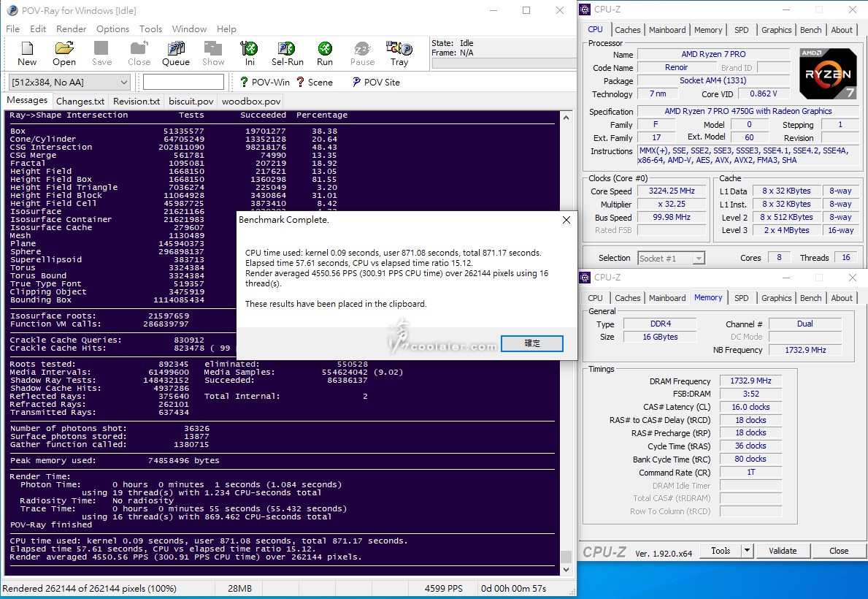The height and width of the screenshot is (599, 868).
Task: Click the Sel-Run toolbar icon
Action: coord(288,54)
